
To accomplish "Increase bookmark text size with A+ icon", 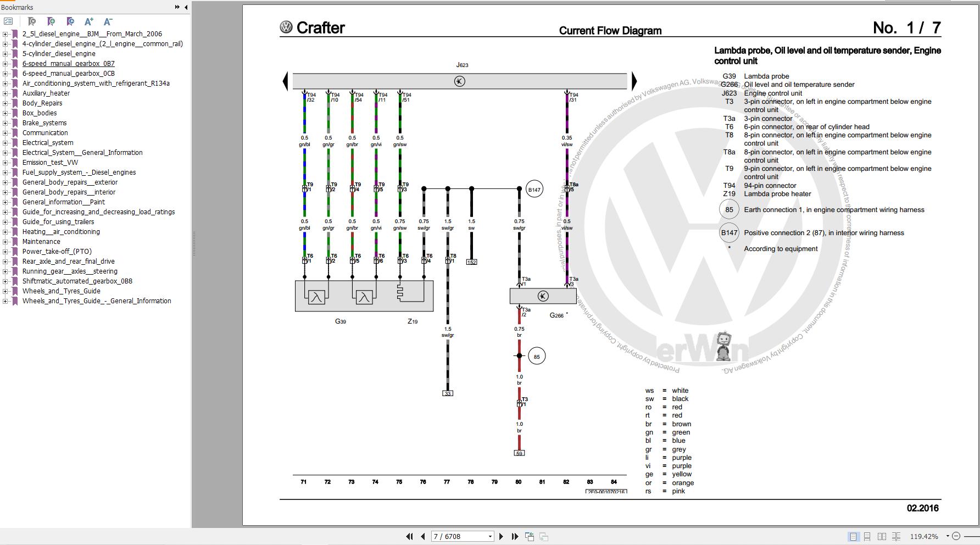I will (88, 21).
